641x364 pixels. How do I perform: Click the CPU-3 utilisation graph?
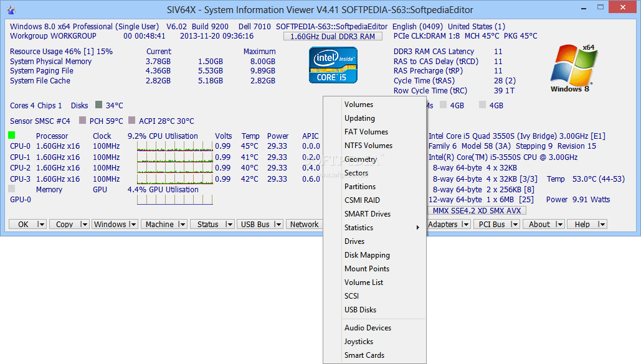175,179
